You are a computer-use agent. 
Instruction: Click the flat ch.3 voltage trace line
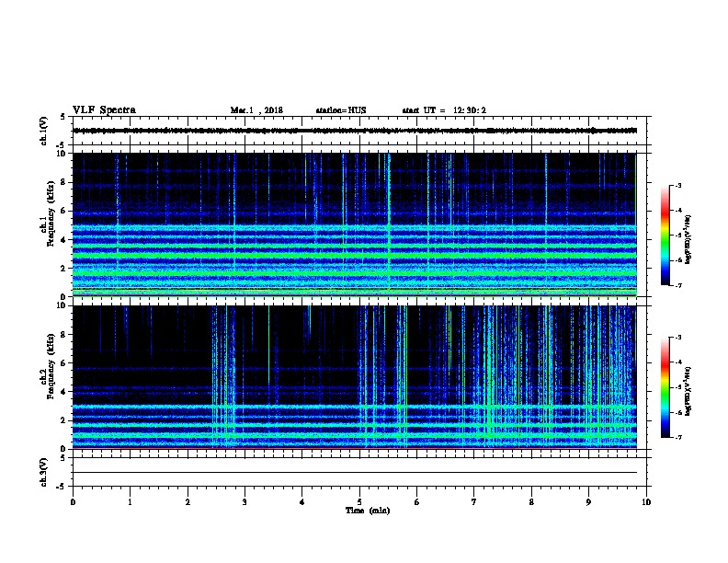(355, 473)
